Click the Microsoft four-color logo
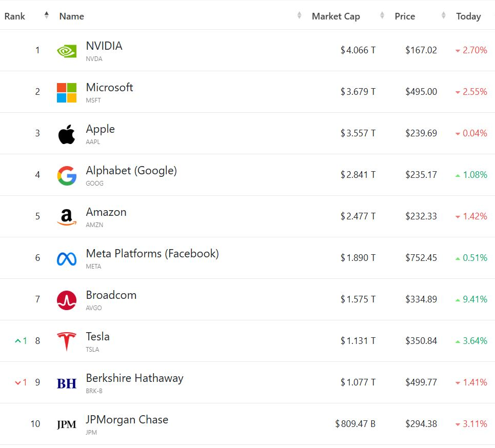This screenshot has width=495, height=448. [x=67, y=92]
